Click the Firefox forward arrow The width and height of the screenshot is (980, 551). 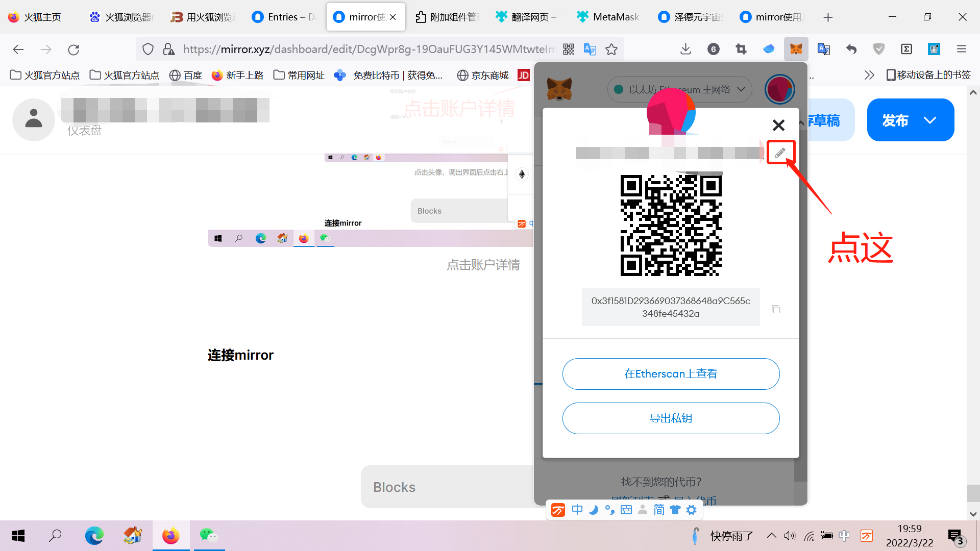(46, 49)
